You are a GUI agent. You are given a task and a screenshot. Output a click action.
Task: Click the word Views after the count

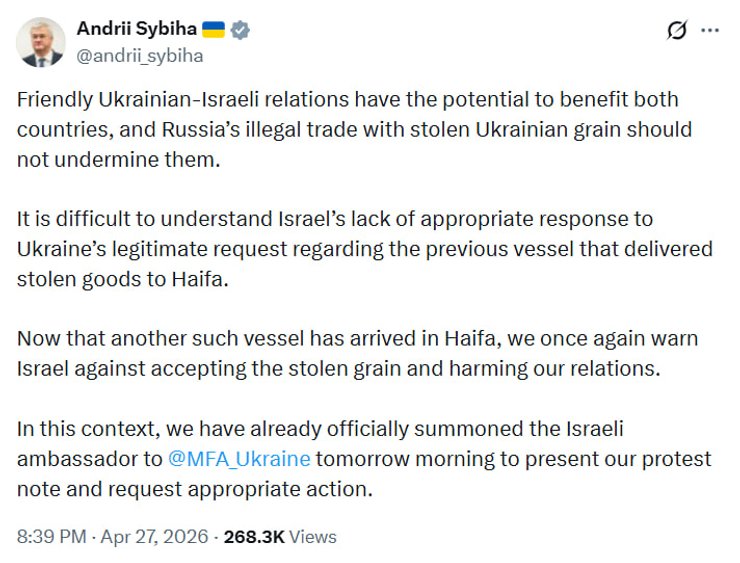(x=312, y=537)
